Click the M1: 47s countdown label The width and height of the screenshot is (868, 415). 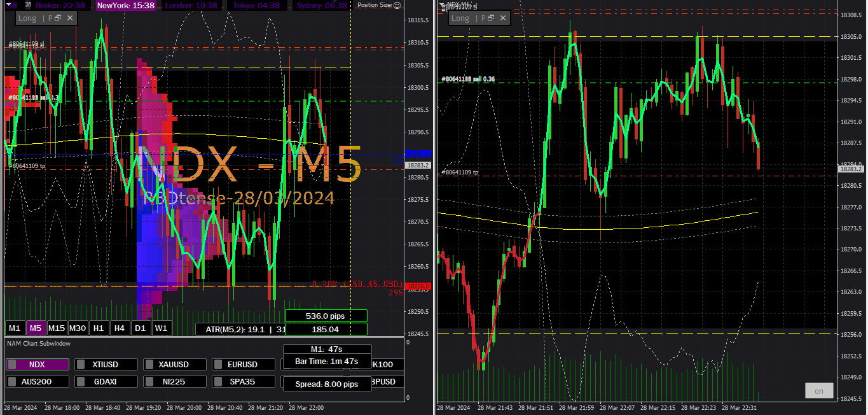tap(327, 349)
